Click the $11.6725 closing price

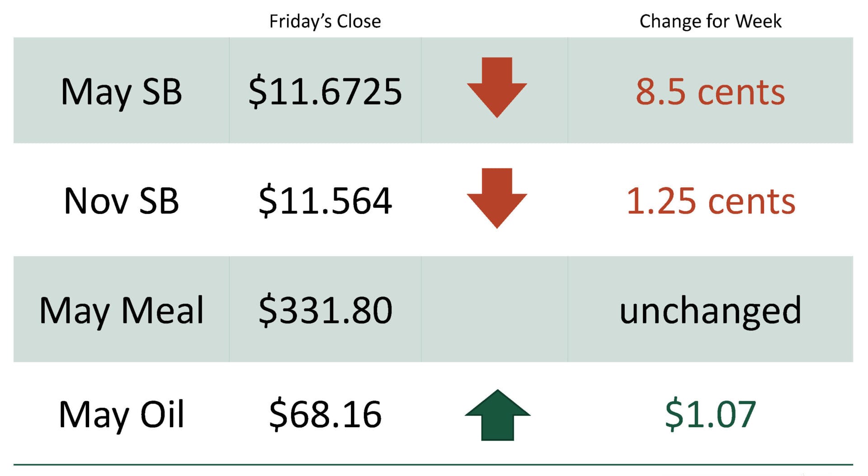point(325,92)
